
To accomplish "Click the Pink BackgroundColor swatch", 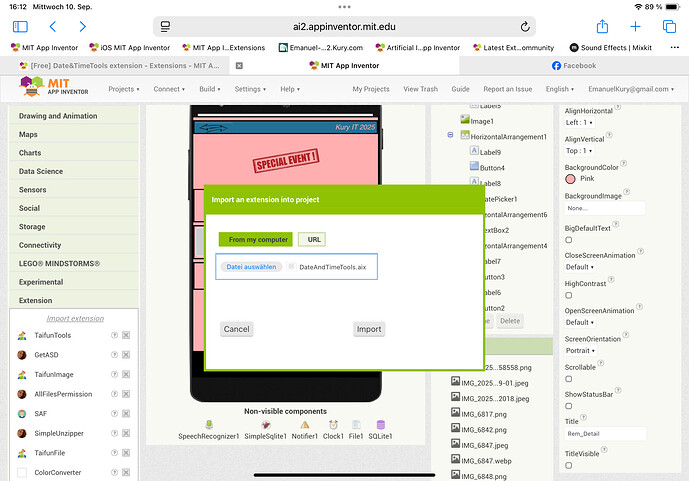I will coord(570,179).
